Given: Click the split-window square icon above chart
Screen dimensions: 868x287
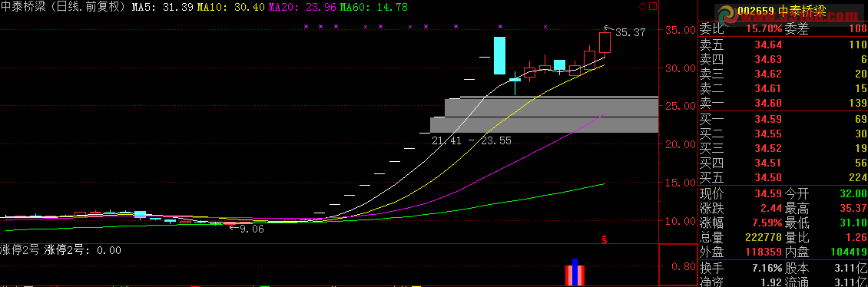Looking at the screenshot, I should coord(652,6).
